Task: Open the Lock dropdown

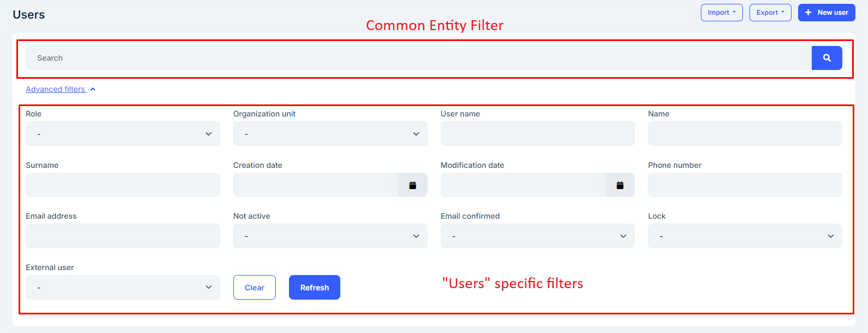Action: 745,236
